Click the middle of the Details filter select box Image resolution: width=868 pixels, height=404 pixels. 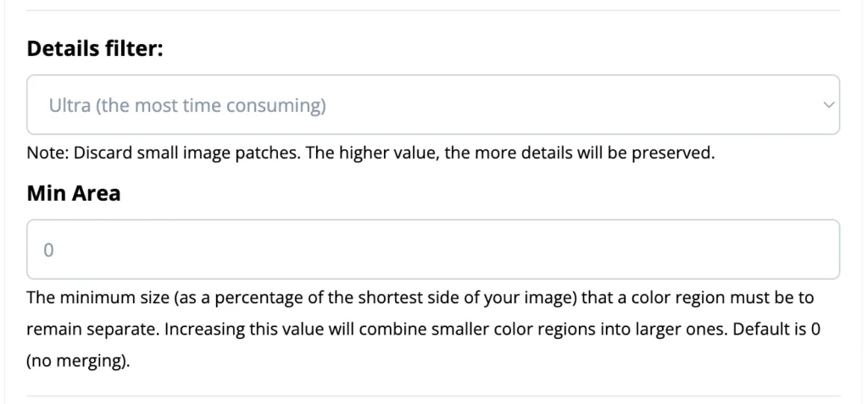[432, 105]
